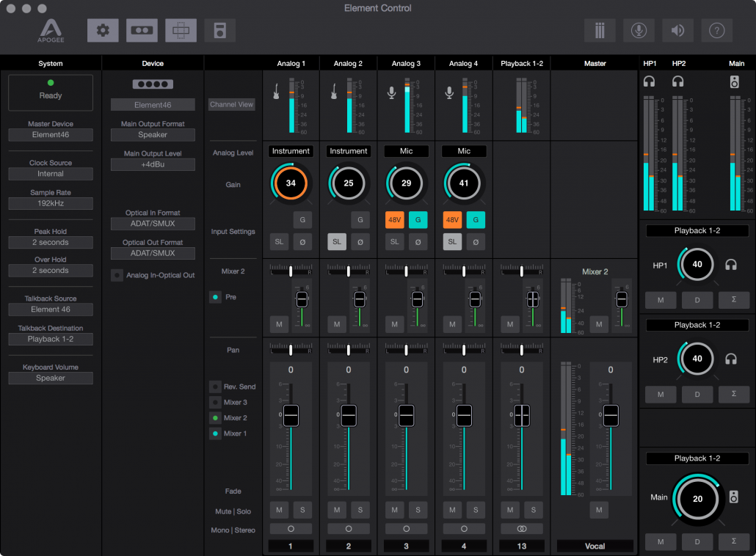Click the microphone icon on Analog 3
This screenshot has height=556, width=756.
(392, 93)
